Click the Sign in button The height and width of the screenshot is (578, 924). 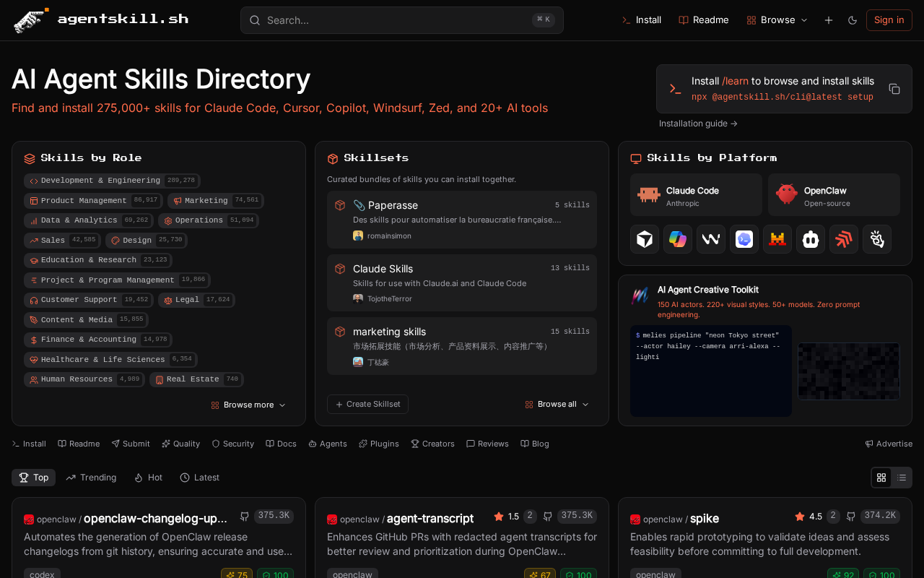(889, 20)
